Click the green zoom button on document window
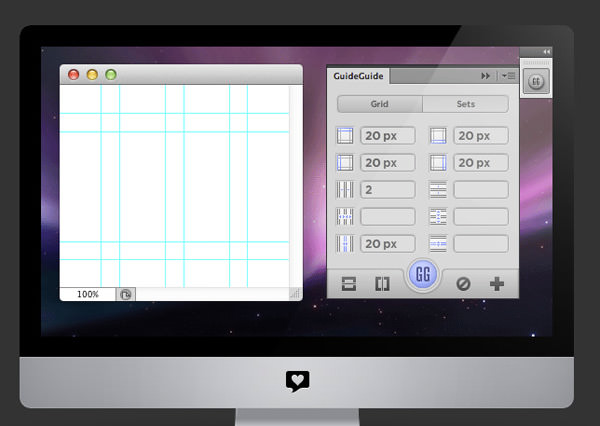Screen dimensions: 600x426 [111, 74]
